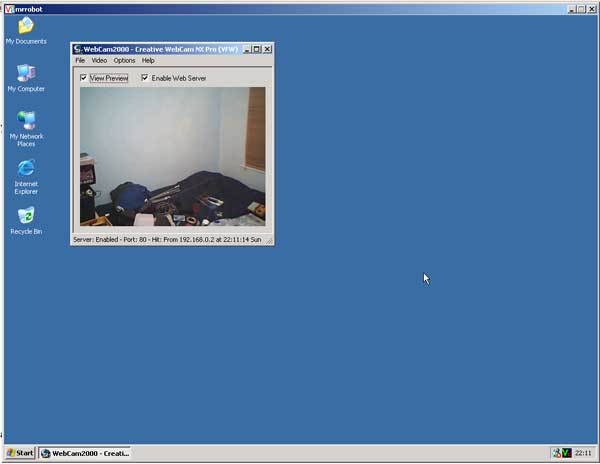Click the VNC tray icon in taskbar
The width and height of the screenshot is (600, 464).
click(x=567, y=453)
